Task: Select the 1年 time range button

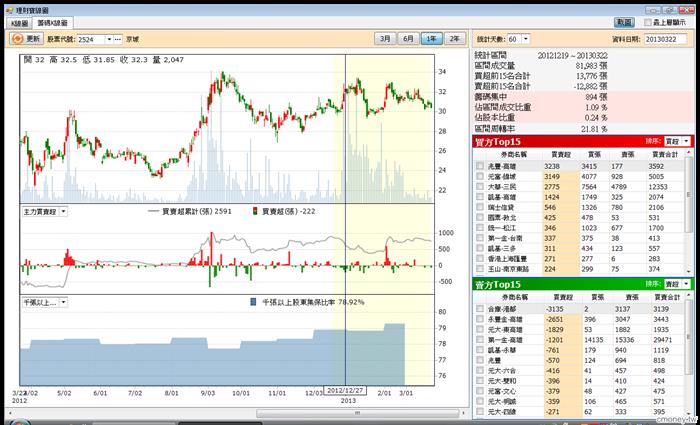Action: pyautogui.click(x=431, y=39)
